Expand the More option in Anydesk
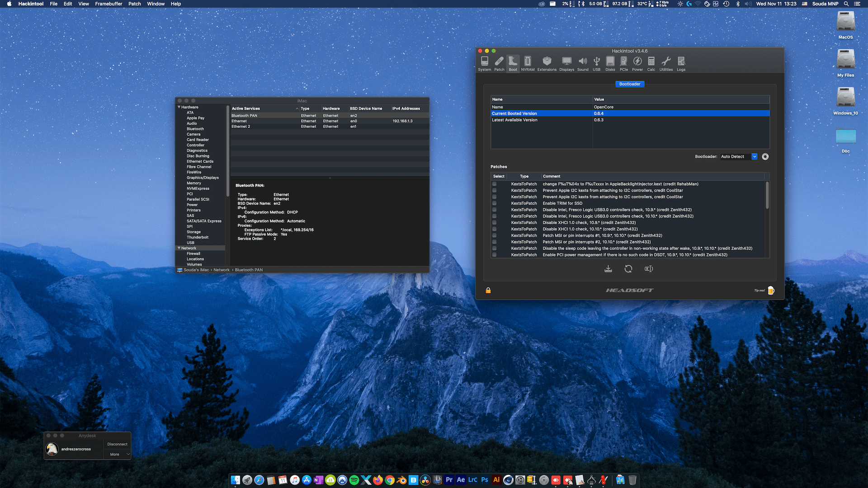The image size is (868, 488). [x=118, y=454]
